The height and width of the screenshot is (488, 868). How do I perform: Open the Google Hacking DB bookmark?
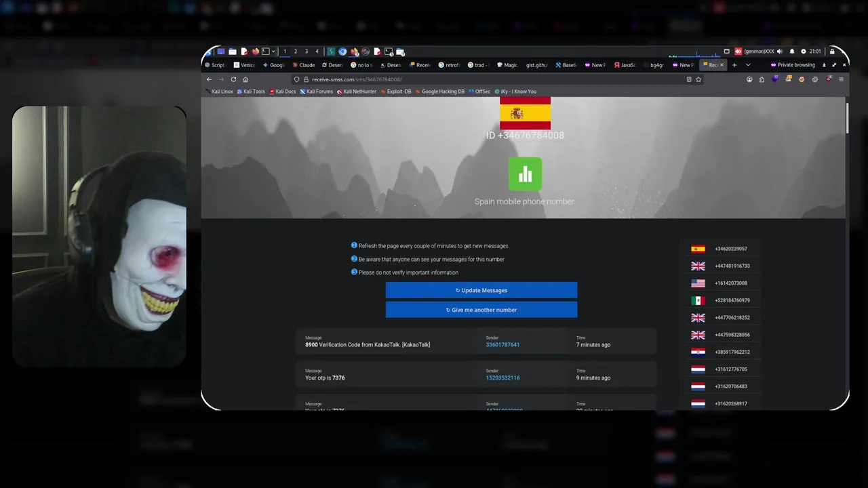[x=440, y=91]
